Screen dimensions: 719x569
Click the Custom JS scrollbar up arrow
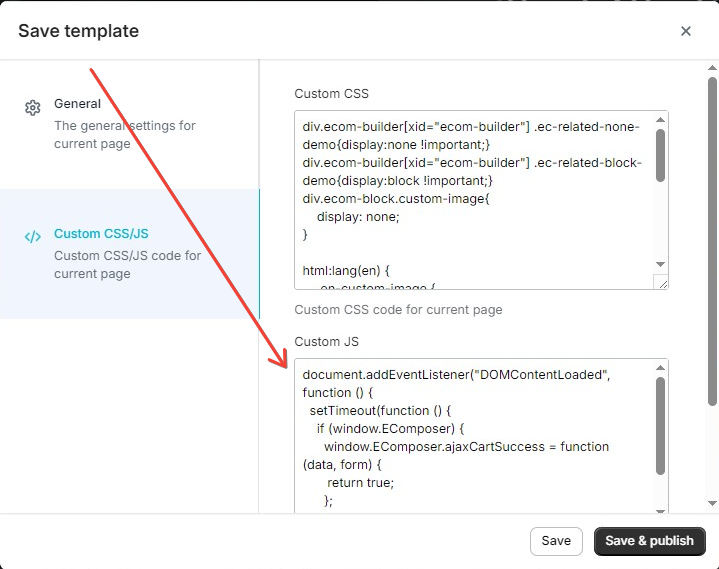click(x=660, y=367)
